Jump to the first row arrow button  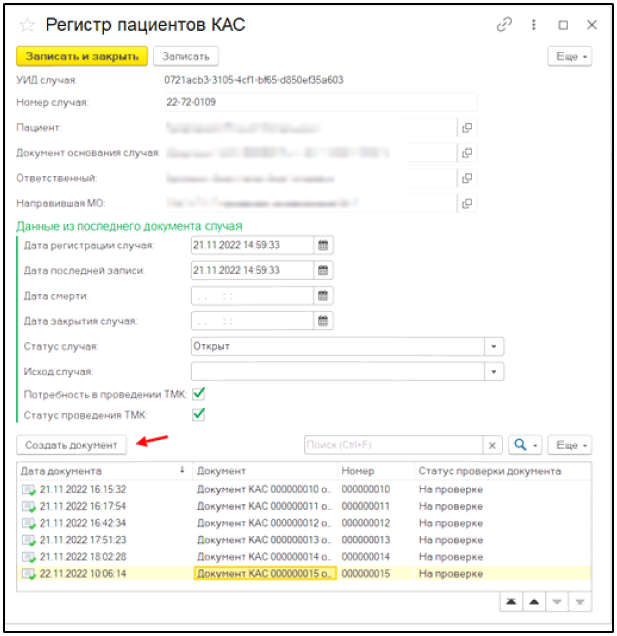pos(510,600)
